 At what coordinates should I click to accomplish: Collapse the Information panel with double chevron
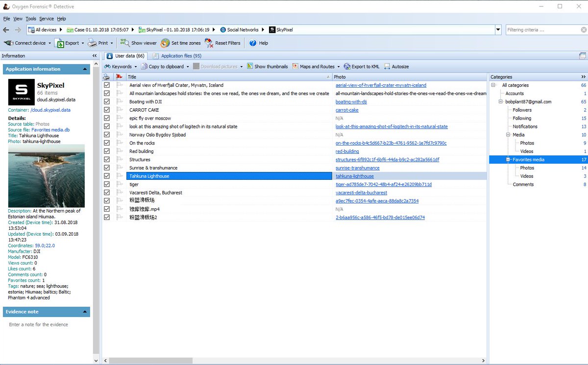tap(95, 56)
